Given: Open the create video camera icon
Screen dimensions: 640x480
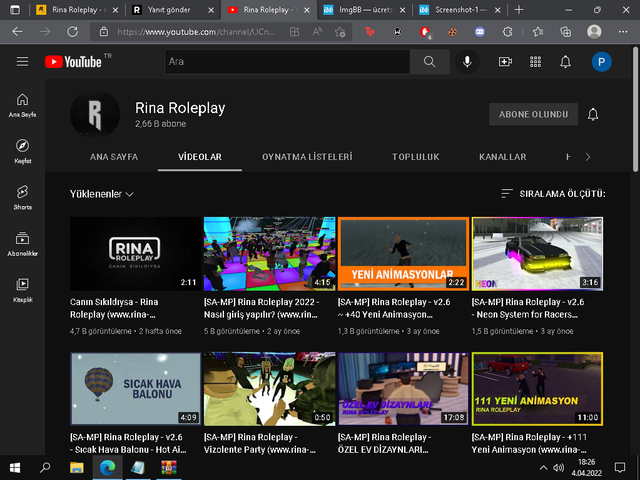Looking at the screenshot, I should 505,62.
